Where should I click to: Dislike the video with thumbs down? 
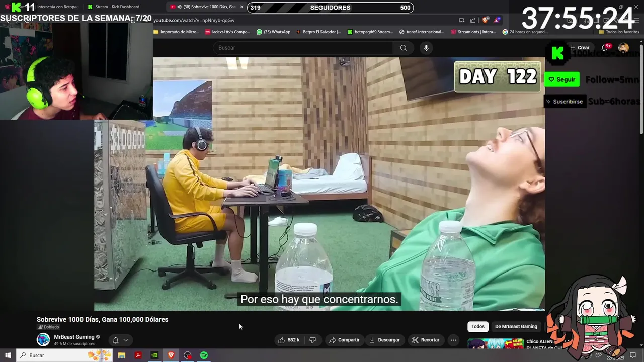click(312, 340)
